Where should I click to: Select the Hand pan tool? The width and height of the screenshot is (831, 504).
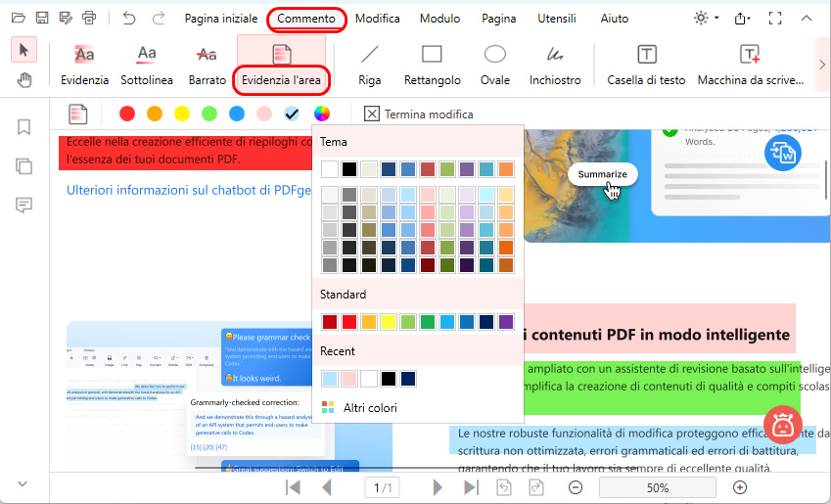23,80
